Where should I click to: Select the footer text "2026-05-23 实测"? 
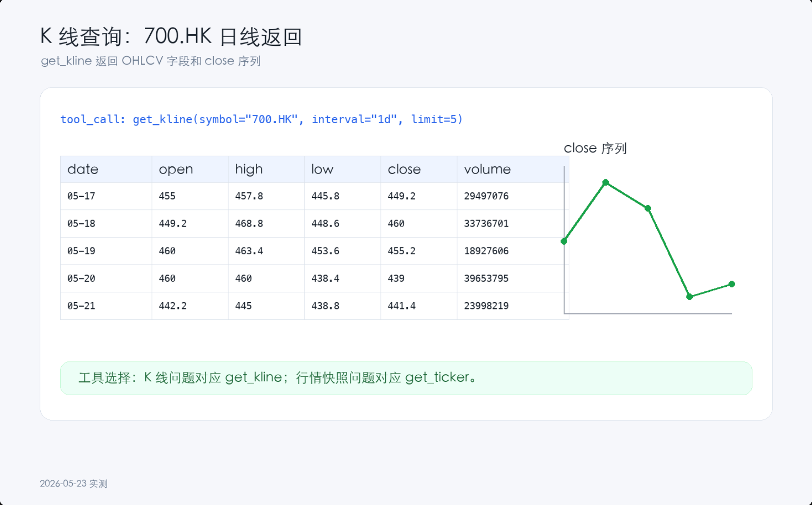(x=74, y=484)
